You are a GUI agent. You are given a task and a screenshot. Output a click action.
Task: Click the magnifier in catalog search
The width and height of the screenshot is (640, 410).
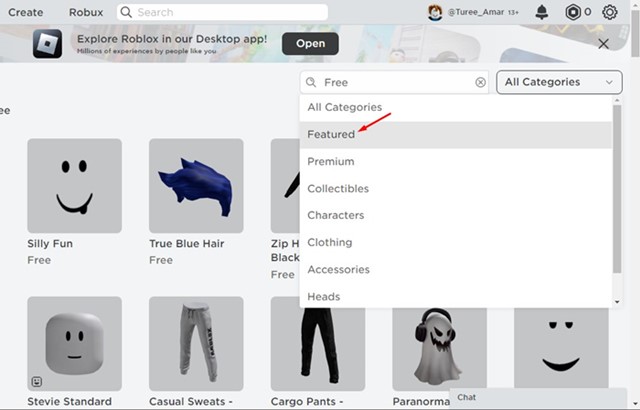click(311, 82)
